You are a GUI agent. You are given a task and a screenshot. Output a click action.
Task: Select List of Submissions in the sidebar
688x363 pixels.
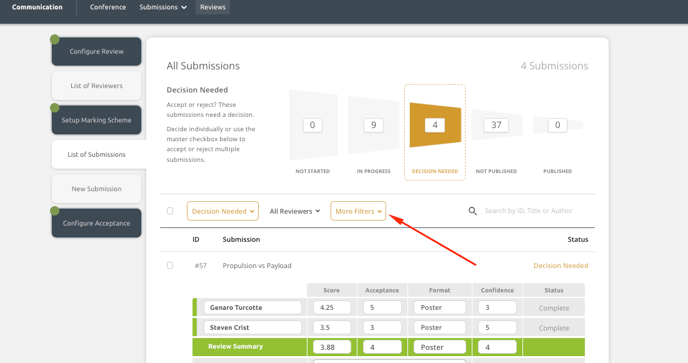pos(99,155)
